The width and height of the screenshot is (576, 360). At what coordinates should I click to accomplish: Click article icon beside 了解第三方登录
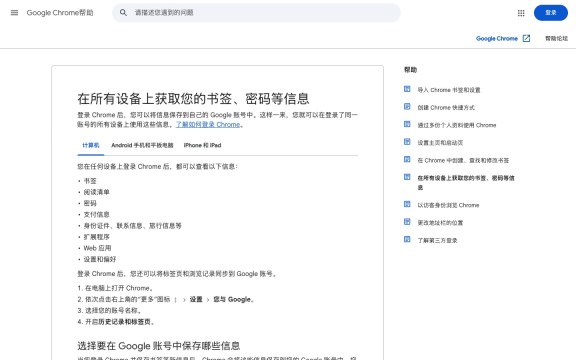click(x=407, y=240)
